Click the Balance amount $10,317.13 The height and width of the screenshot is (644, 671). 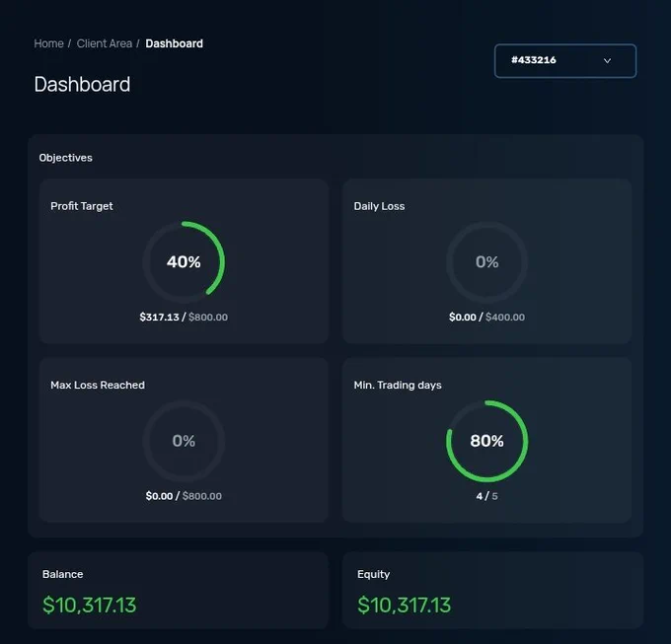pos(90,606)
